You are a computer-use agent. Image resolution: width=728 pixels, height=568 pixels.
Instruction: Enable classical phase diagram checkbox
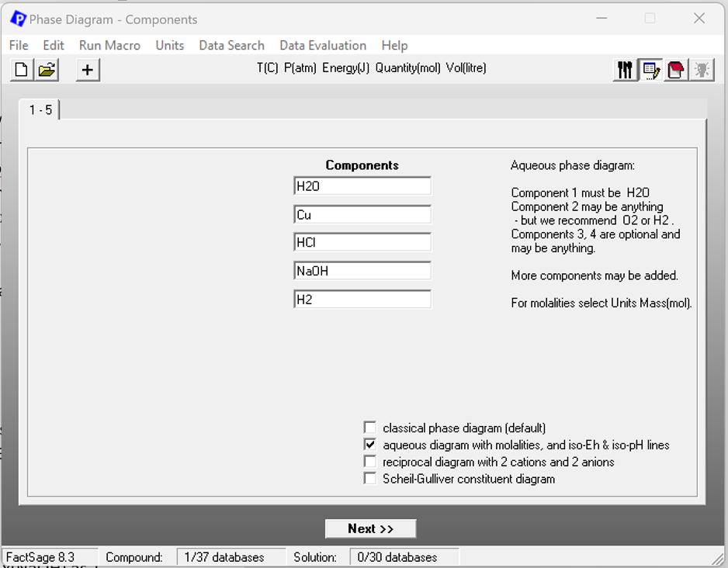click(370, 428)
